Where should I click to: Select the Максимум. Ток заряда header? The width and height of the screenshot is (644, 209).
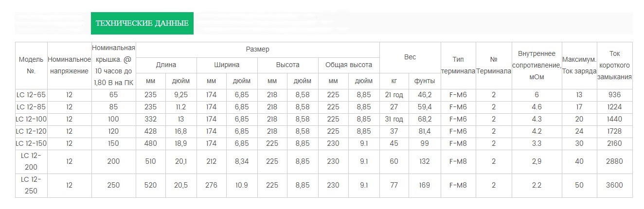[579, 65]
